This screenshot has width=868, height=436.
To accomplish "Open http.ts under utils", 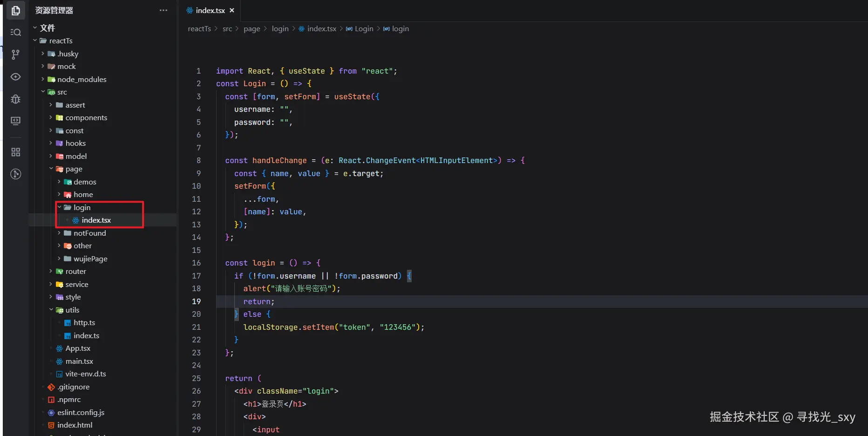I will click(84, 323).
